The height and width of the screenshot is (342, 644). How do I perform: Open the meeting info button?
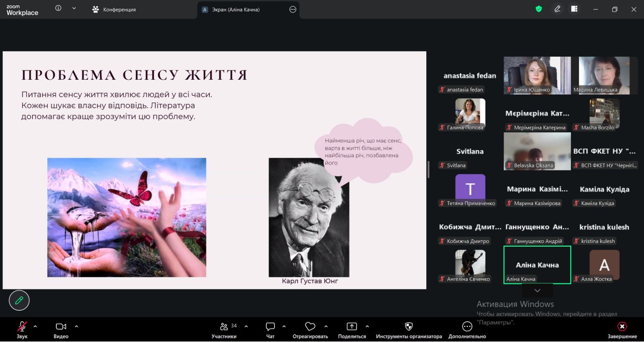pyautogui.click(x=58, y=8)
